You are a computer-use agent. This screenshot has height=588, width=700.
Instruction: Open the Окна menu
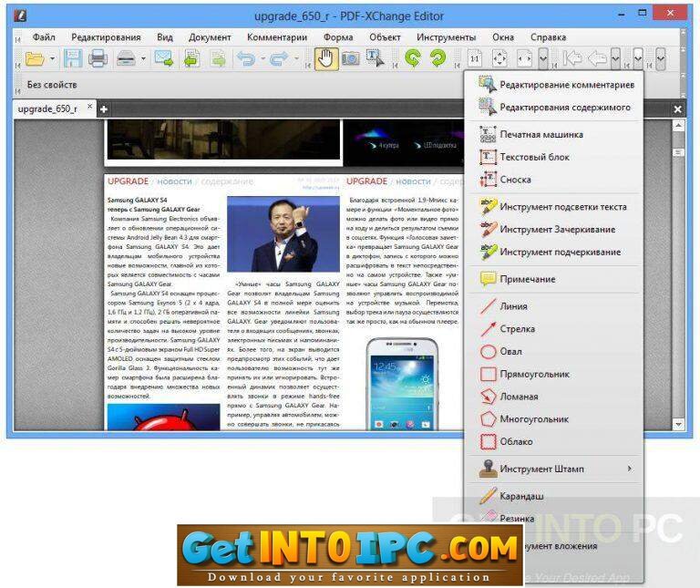pyautogui.click(x=503, y=37)
